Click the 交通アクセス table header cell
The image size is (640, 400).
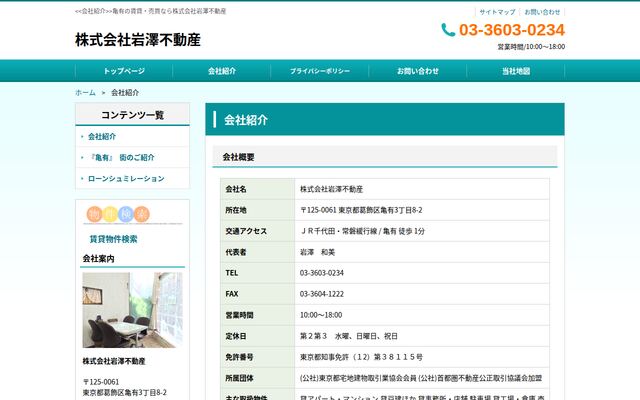258,231
